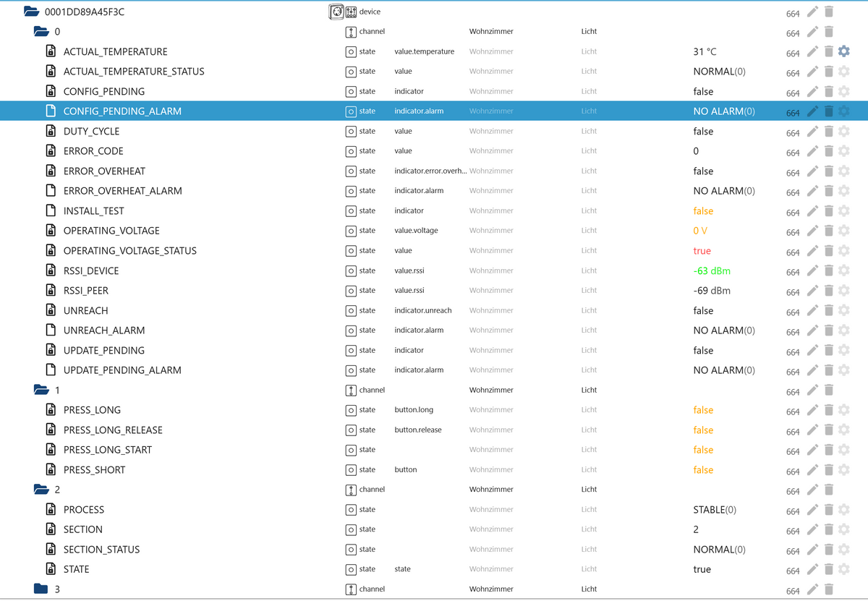
Task: Select the INSTALL_TEST state row
Action: (434, 210)
